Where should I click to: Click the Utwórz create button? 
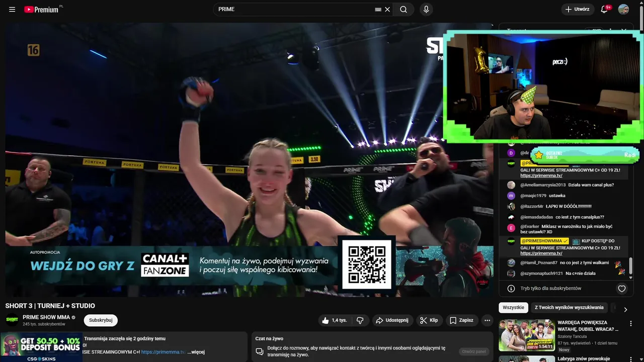[578, 9]
